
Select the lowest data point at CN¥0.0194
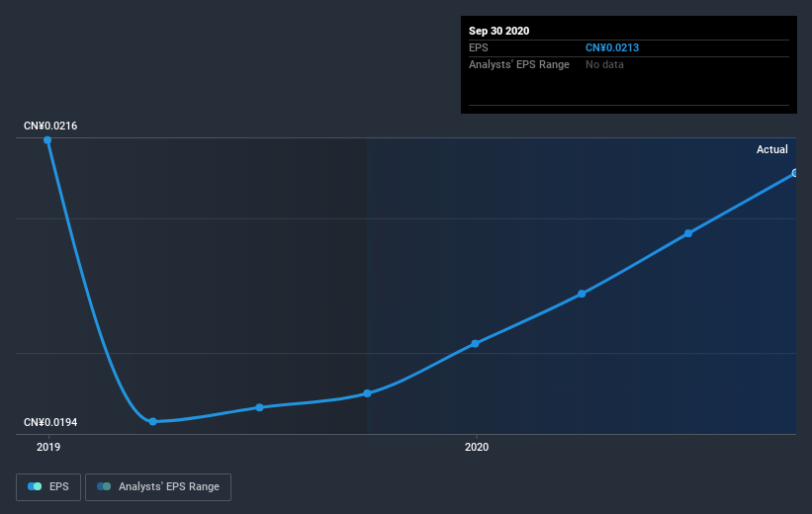tap(152, 421)
